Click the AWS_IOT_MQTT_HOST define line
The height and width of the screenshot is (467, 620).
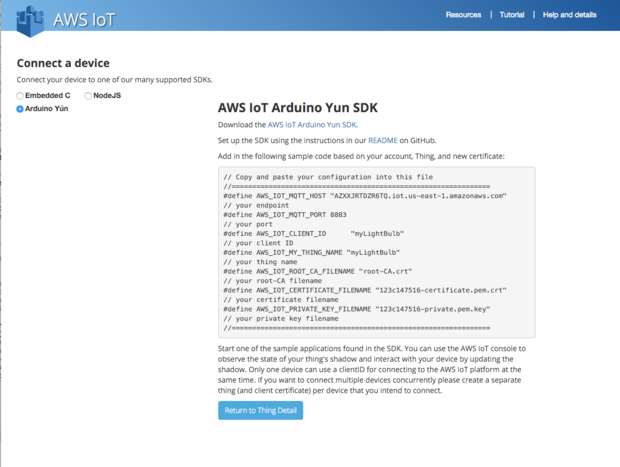(365, 196)
